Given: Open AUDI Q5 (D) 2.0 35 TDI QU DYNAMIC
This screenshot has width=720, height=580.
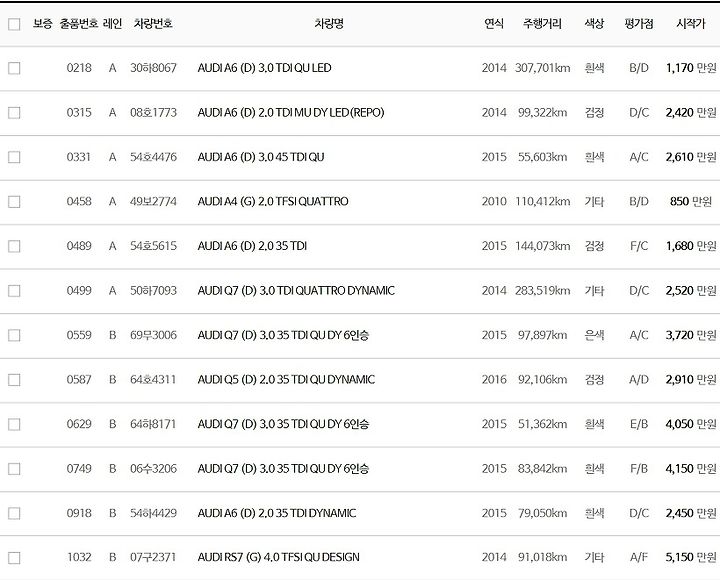Looking at the screenshot, I should 286,380.
